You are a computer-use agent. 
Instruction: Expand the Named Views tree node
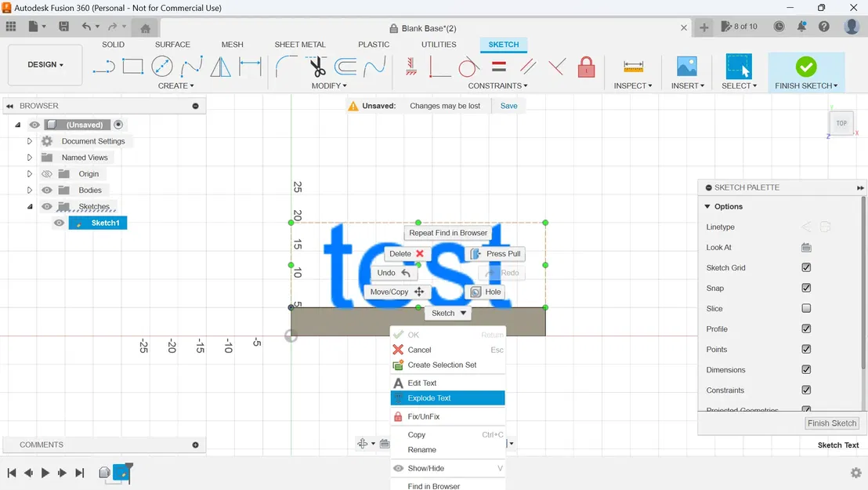(29, 158)
